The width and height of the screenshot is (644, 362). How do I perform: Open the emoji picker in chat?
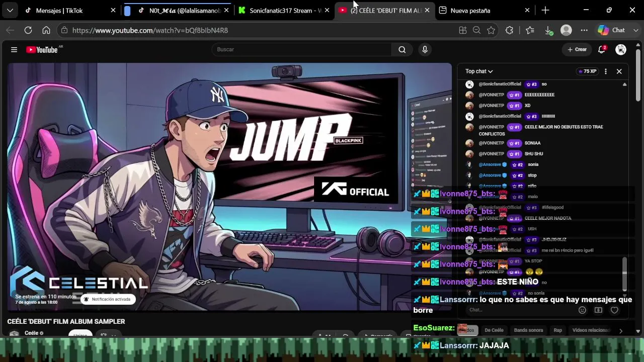582,310
